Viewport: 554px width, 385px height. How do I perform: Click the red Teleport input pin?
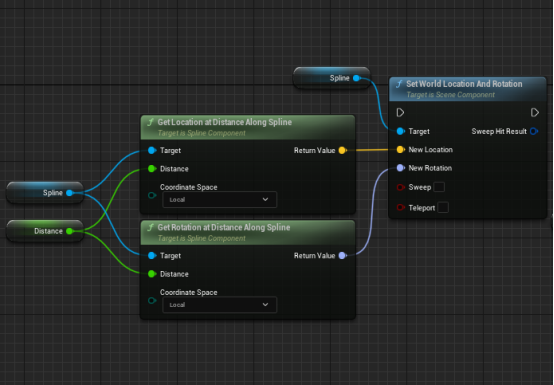400,207
